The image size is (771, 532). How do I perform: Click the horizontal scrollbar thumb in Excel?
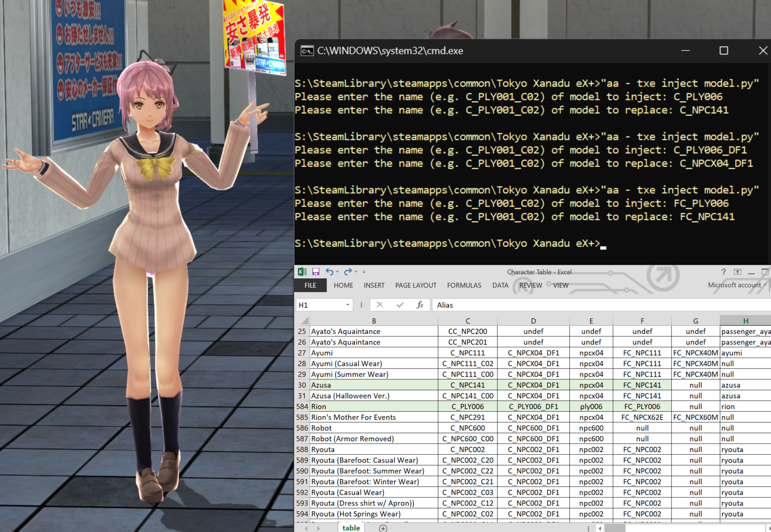coord(615,528)
